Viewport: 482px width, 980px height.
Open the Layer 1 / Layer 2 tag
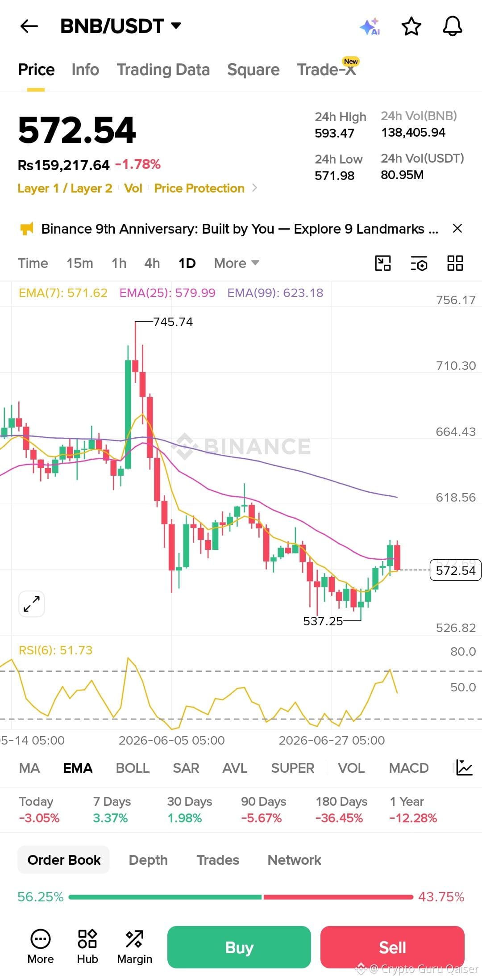[65, 188]
